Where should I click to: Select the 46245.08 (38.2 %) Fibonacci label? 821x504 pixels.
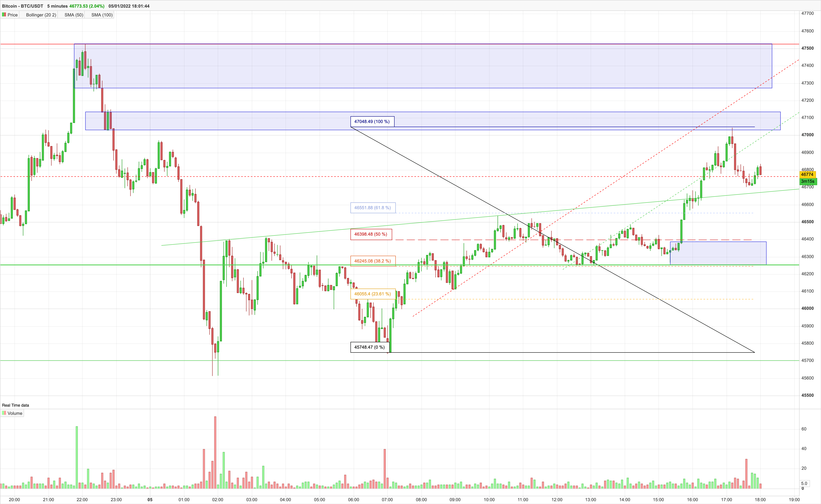(x=373, y=261)
